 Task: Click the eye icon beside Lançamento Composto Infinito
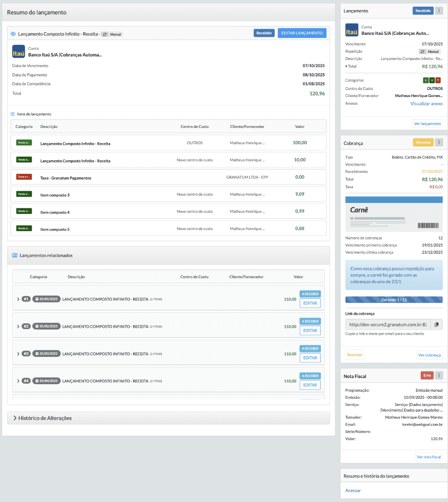coord(13,34)
